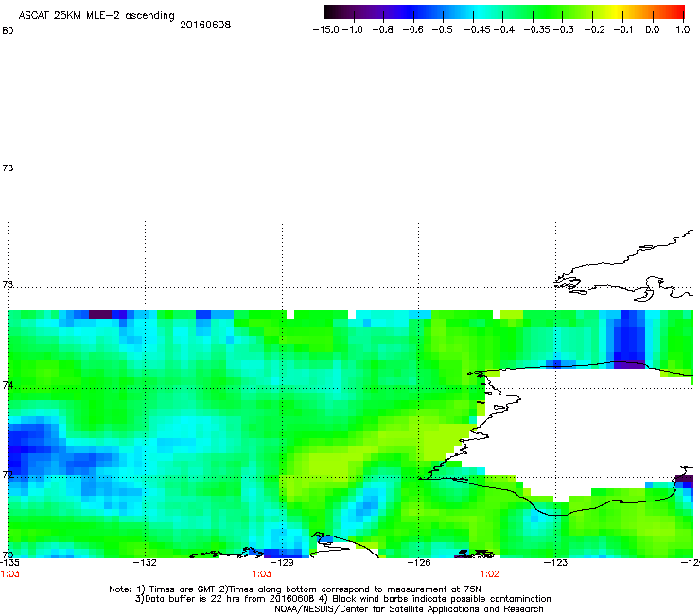Click the "-0.6" color scale label
The image size is (700, 615).
[x=413, y=30]
